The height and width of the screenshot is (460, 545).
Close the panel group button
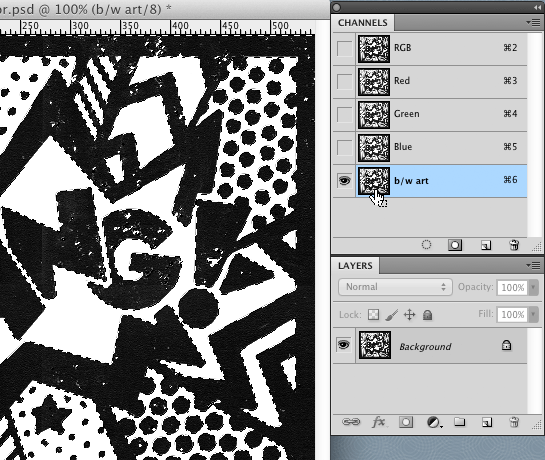coord(337,7)
